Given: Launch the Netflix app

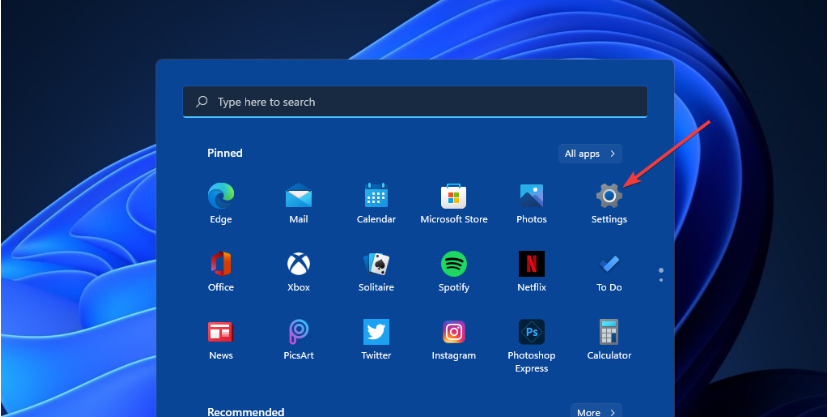Looking at the screenshot, I should pyautogui.click(x=531, y=271).
